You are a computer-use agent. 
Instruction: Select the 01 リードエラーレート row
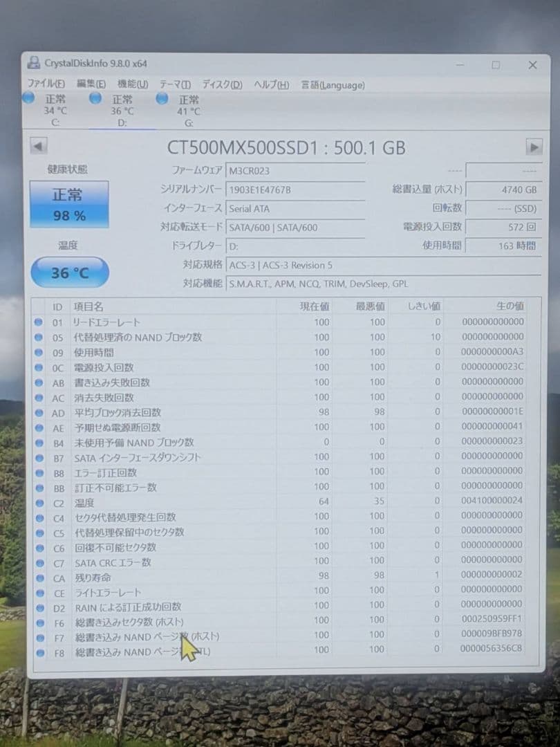(280, 322)
